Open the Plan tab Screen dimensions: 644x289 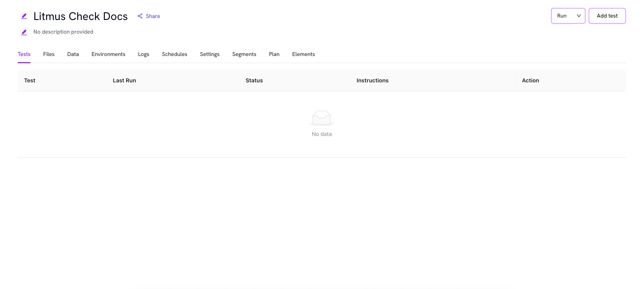click(x=274, y=54)
